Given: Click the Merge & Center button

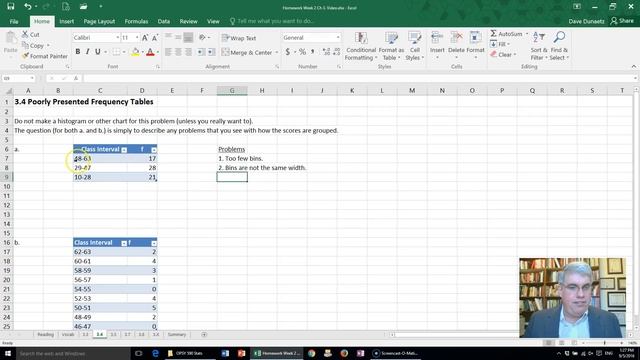Looking at the screenshot, I should click(x=247, y=53).
